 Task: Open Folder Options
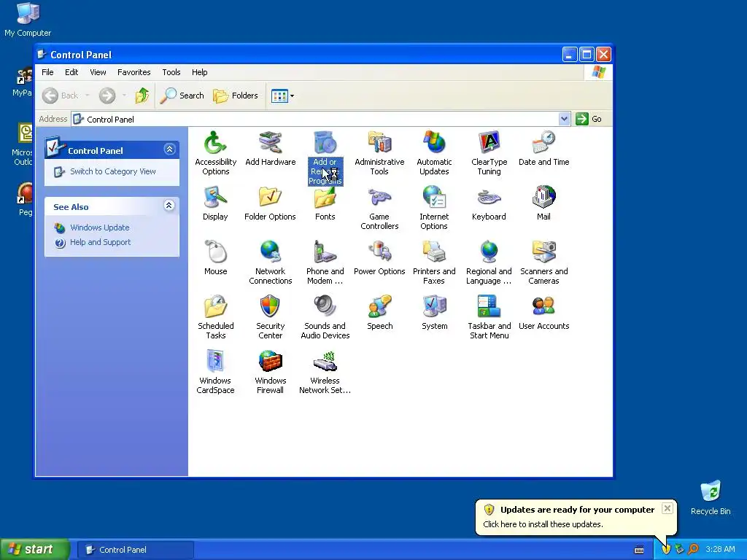270,203
